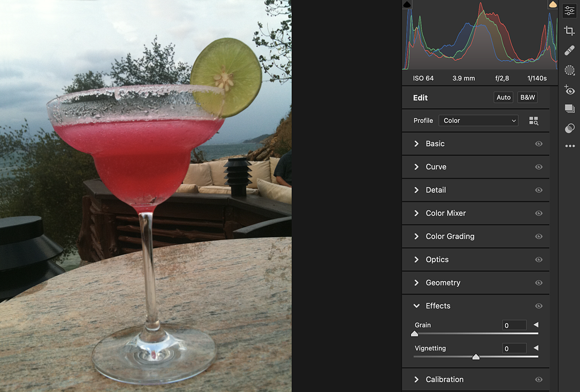Browse profiles with the grid search icon
The image size is (580, 392).
(x=533, y=121)
